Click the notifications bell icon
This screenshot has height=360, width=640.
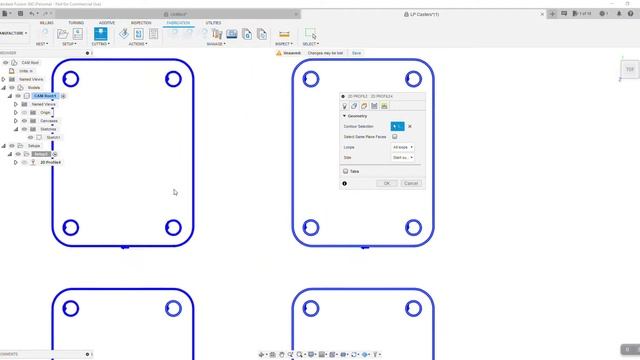pyautogui.click(x=619, y=13)
